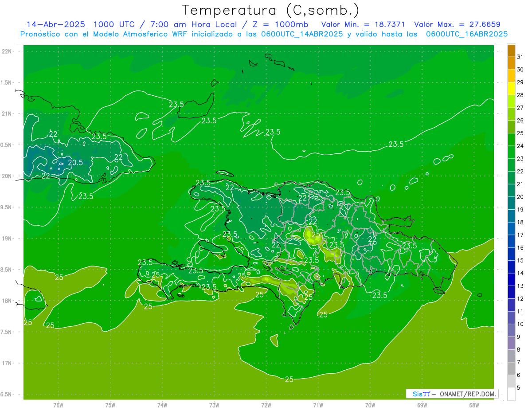
Task: Click 'Valor Max. = 27.6659' text
Action: (457, 24)
